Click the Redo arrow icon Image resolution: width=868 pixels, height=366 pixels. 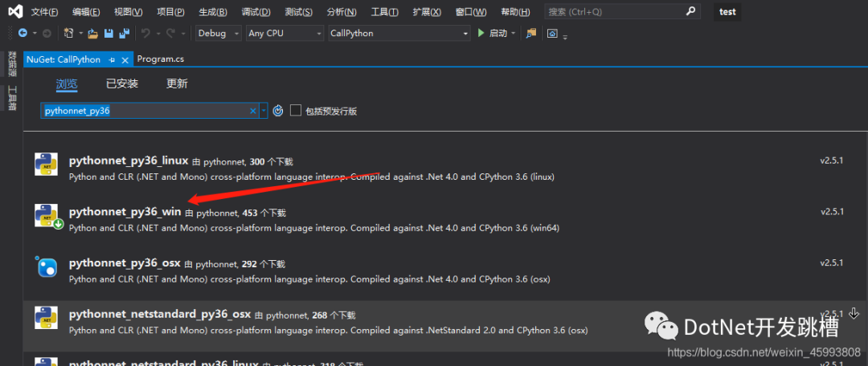(170, 33)
